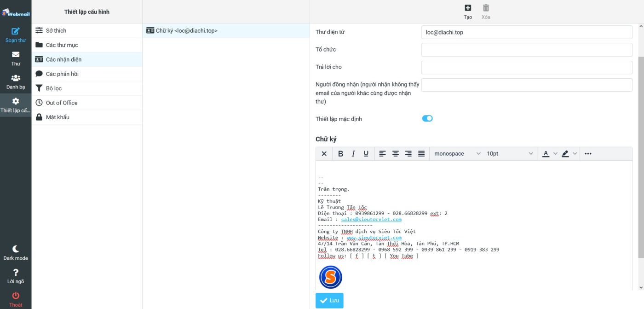This screenshot has width=644, height=309.
Task: Switch on Dark mode
Action: point(16,253)
